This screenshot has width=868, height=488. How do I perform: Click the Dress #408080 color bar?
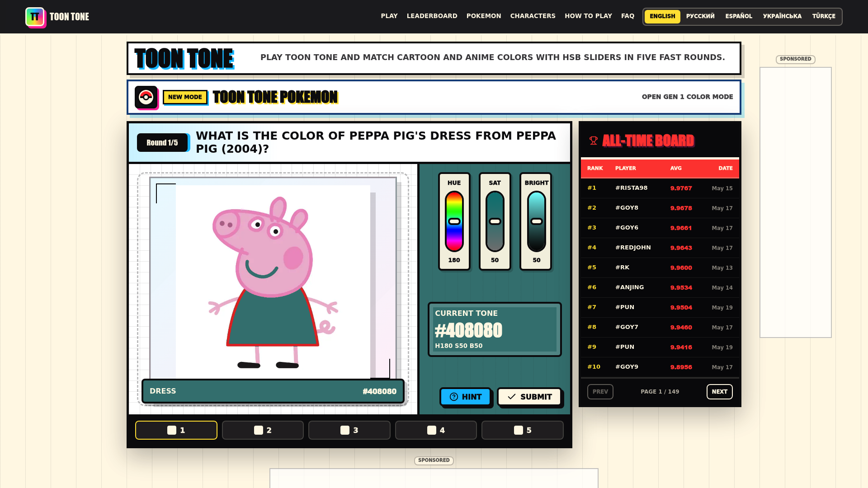pos(273,391)
